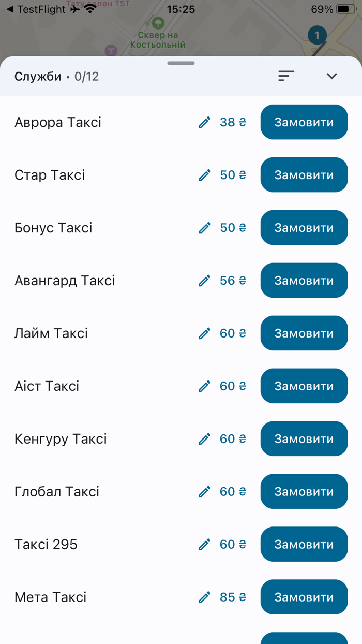Image resolution: width=362 pixels, height=644 pixels.
Task: Tap the map marker labeled 1
Action: (316, 35)
